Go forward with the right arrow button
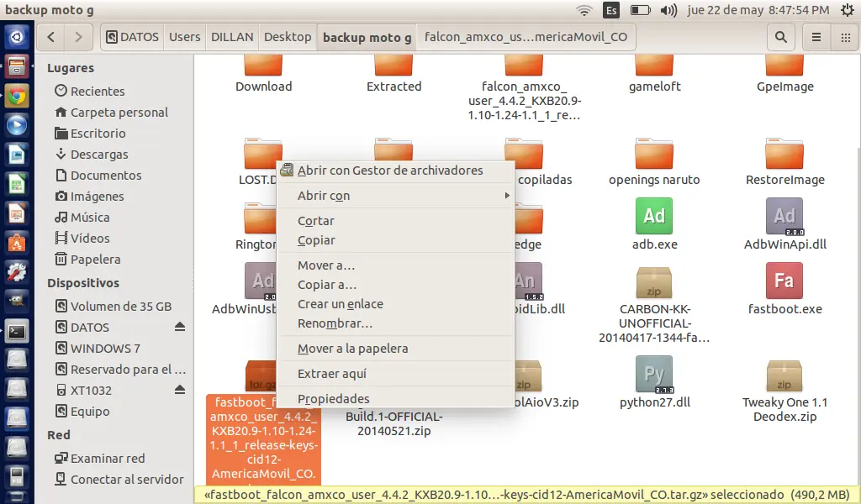Image resolution: width=861 pixels, height=504 pixels. click(78, 37)
